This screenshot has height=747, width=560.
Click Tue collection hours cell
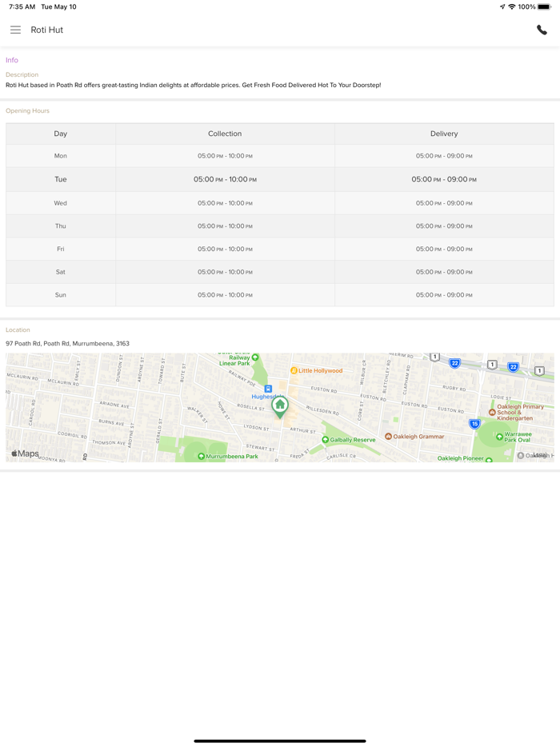(225, 180)
